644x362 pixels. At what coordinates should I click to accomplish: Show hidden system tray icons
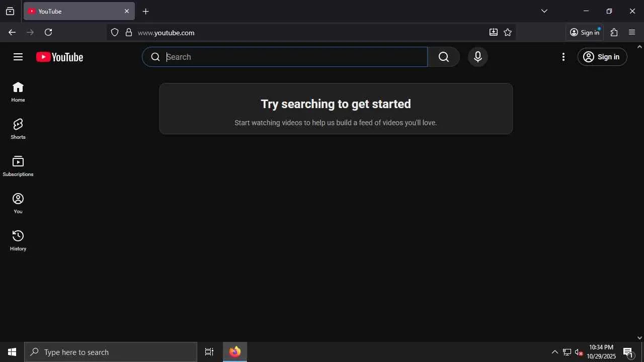[555, 352]
